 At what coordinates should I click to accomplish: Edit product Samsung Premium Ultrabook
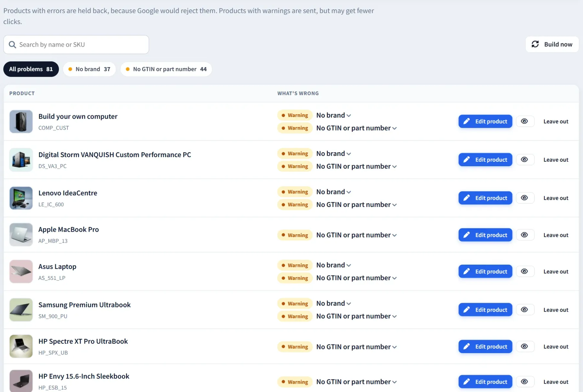point(485,309)
